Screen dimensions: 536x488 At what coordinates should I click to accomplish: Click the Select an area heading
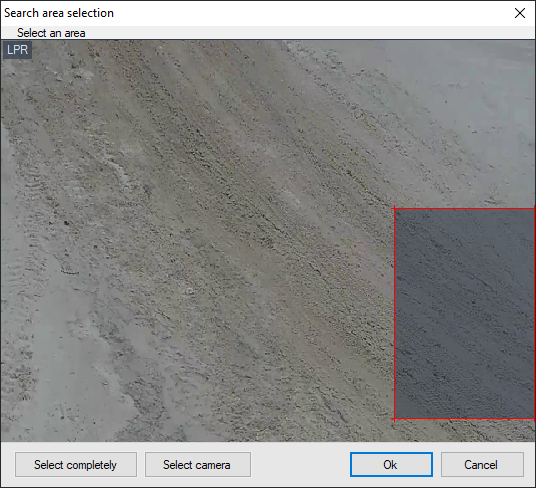tap(51, 33)
